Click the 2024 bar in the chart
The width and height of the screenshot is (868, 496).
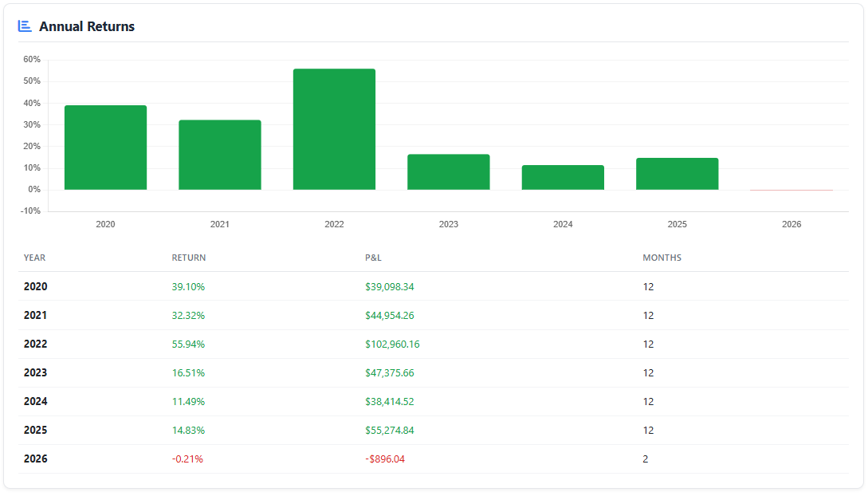coord(563,177)
